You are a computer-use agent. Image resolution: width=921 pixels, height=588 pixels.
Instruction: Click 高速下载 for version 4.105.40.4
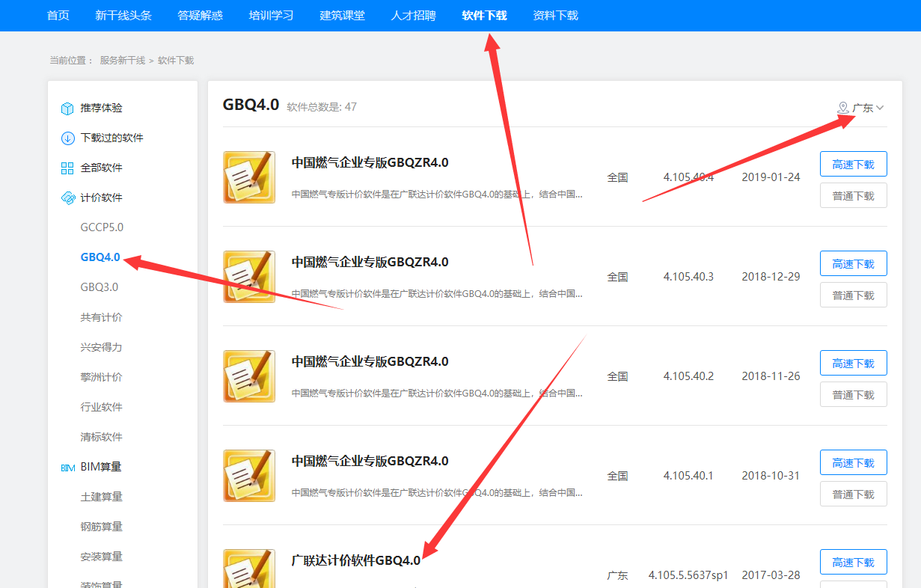click(854, 164)
